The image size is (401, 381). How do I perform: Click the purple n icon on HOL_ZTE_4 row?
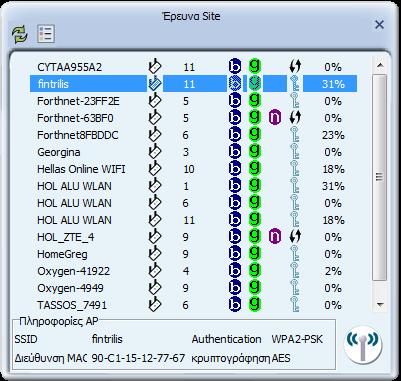[x=275, y=237]
